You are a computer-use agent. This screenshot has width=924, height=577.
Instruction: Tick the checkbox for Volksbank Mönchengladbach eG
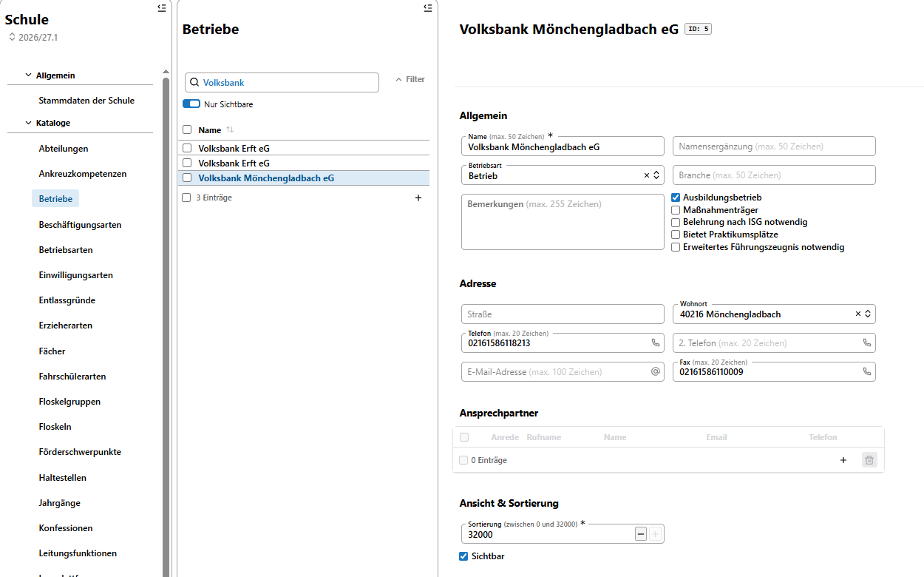pyautogui.click(x=187, y=178)
